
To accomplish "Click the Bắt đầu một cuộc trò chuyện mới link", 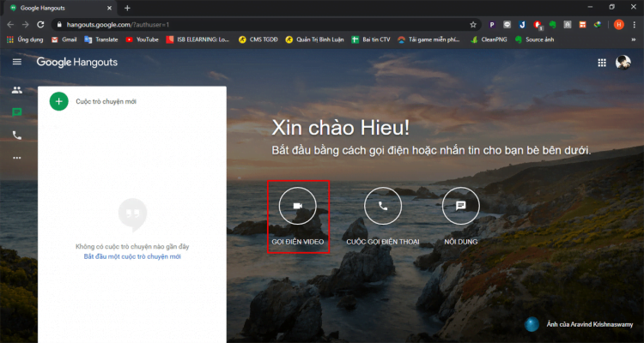I will click(132, 257).
